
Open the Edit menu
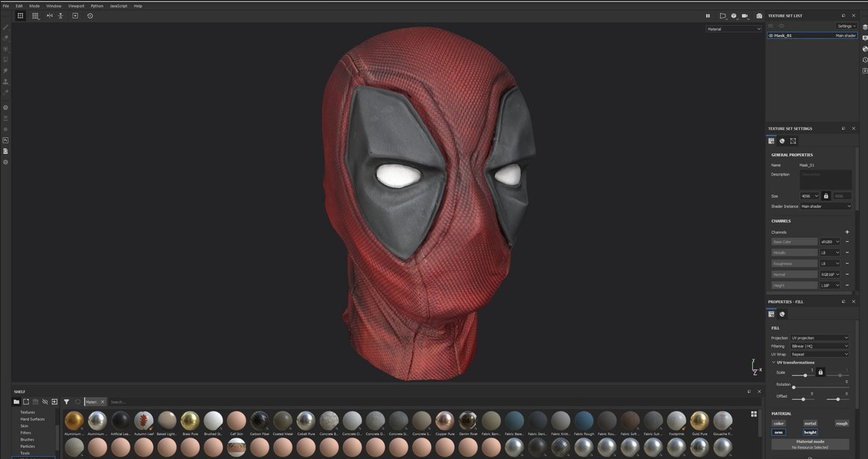pos(19,6)
